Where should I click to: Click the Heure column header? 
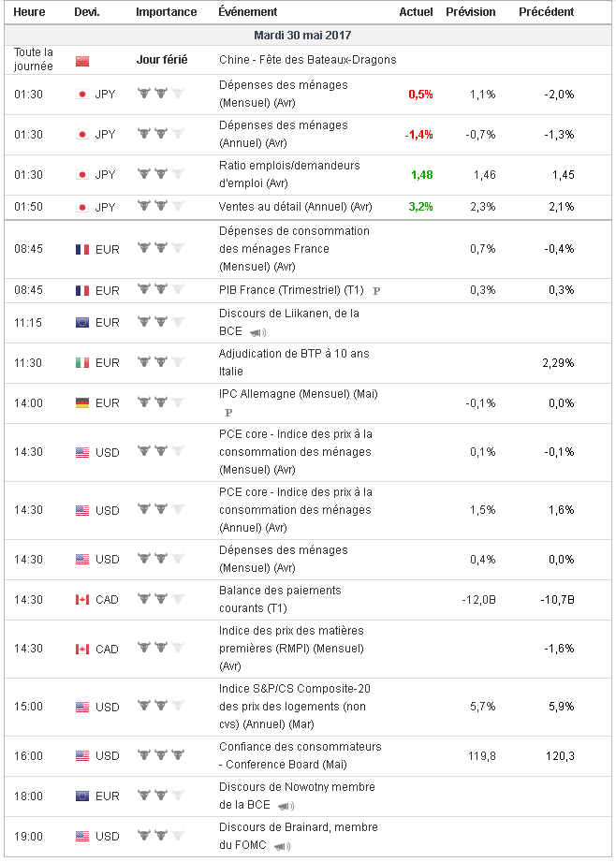point(30,12)
